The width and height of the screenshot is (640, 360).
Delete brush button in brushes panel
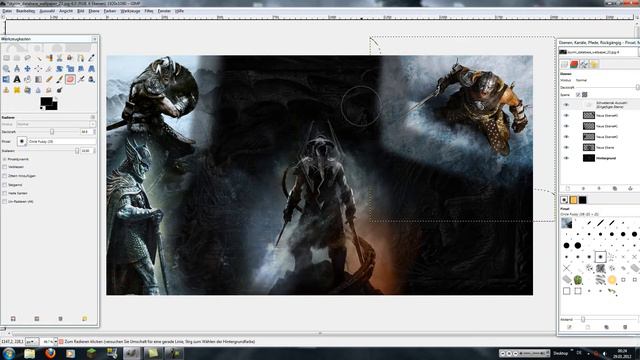pyautogui.click(x=625, y=327)
